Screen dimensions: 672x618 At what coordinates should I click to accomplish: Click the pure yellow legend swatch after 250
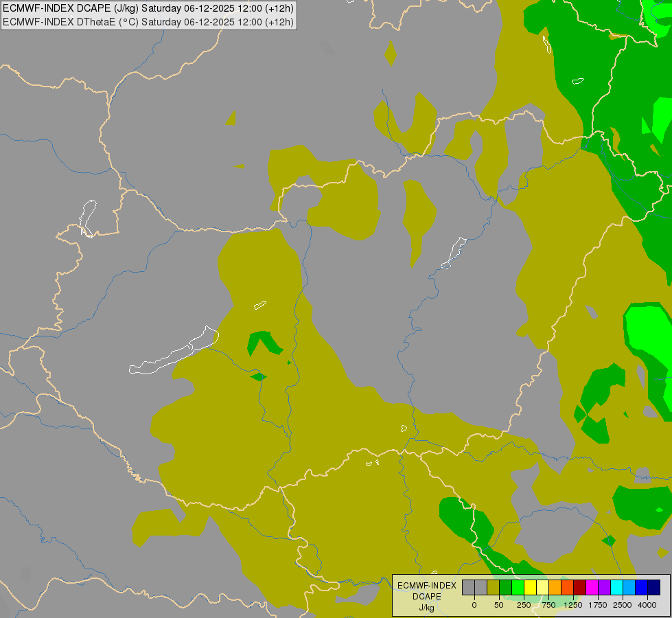530,587
